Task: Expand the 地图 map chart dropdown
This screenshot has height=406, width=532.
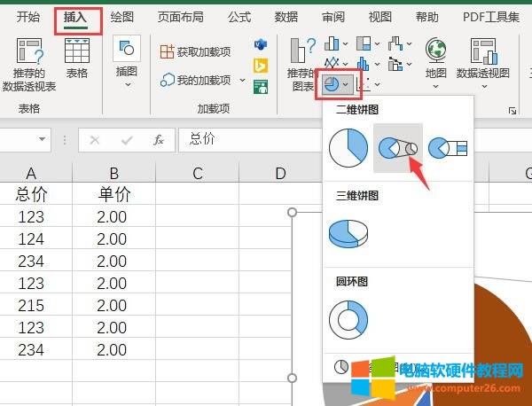Action: tap(435, 87)
